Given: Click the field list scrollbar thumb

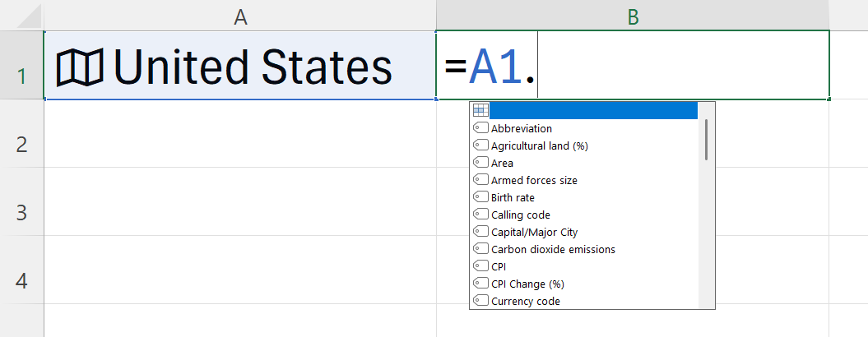Looking at the screenshot, I should pyautogui.click(x=707, y=140).
